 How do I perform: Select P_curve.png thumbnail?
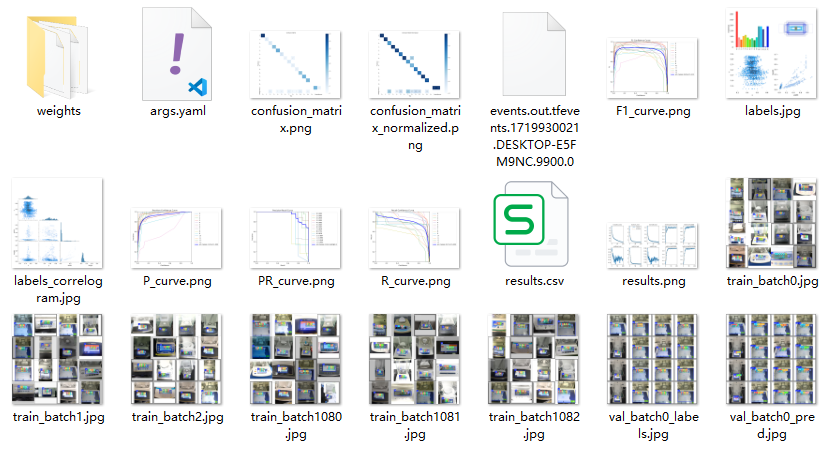(176, 238)
